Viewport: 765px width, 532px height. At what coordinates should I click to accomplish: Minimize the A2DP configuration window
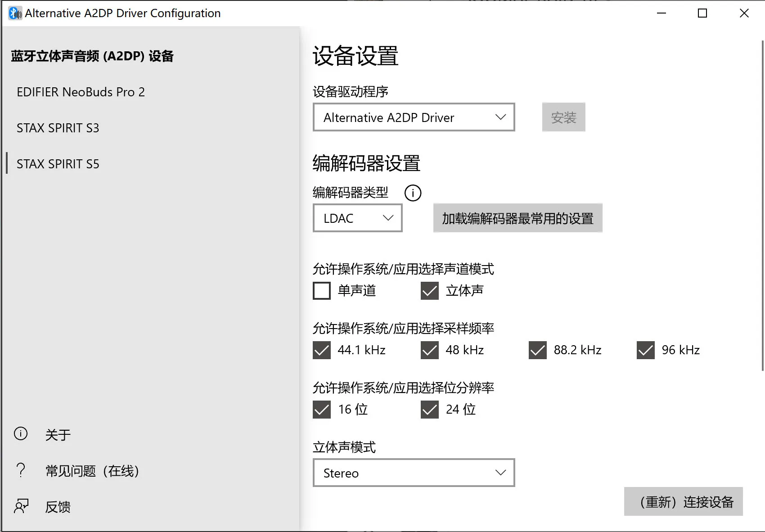coord(661,13)
